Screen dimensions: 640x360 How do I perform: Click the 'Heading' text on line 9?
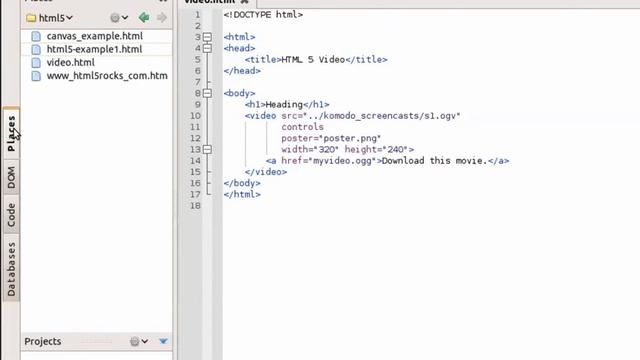pos(284,104)
